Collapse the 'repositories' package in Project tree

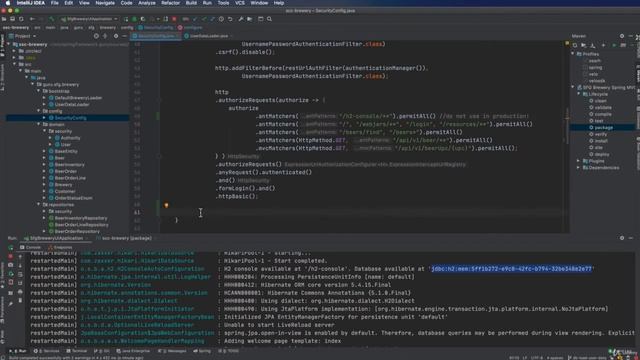39,204
